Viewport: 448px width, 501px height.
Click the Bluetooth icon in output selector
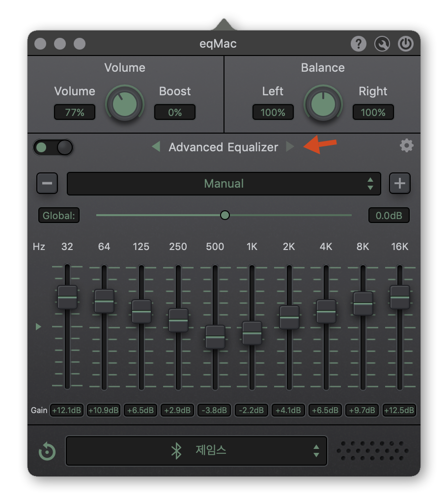[176, 451]
